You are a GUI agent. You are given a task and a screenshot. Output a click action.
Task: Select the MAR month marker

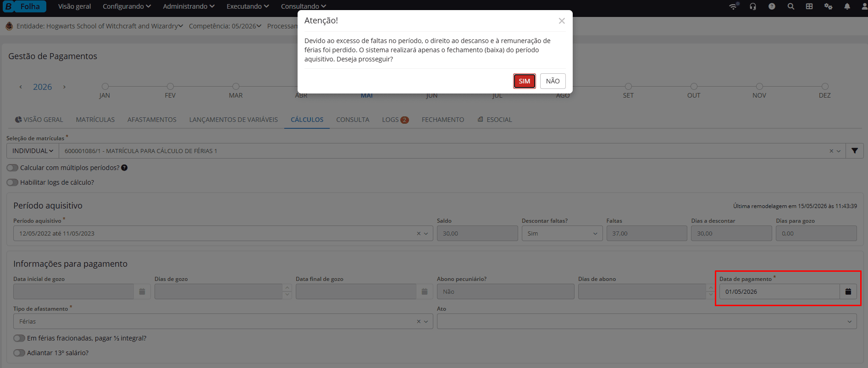(236, 86)
